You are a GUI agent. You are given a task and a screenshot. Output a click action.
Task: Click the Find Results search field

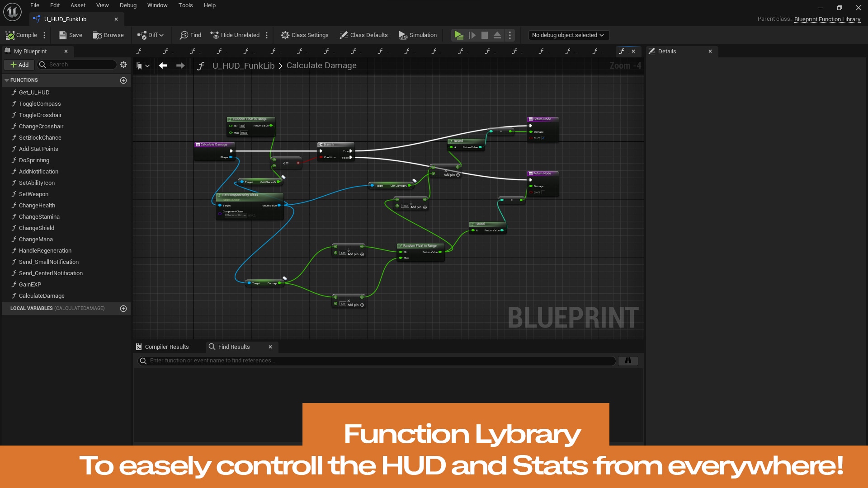tap(375, 361)
